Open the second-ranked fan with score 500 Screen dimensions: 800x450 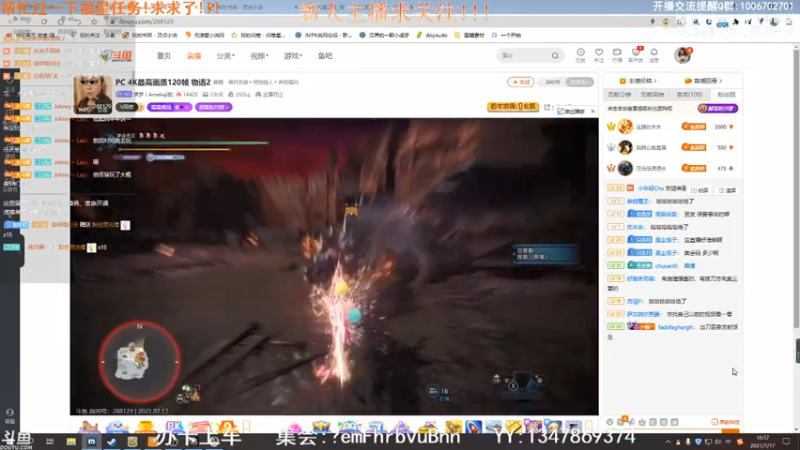[671, 147]
